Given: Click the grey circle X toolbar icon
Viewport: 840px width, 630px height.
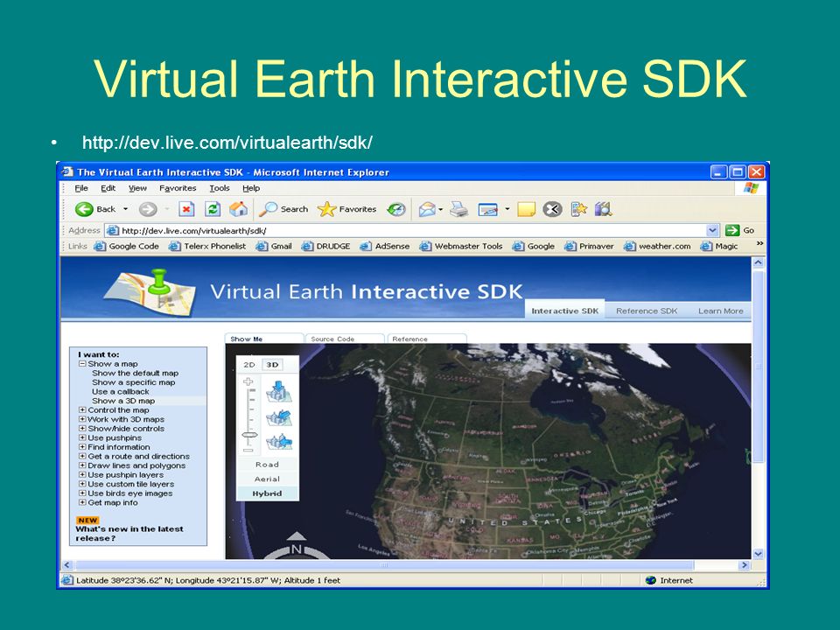Looking at the screenshot, I should 552,209.
